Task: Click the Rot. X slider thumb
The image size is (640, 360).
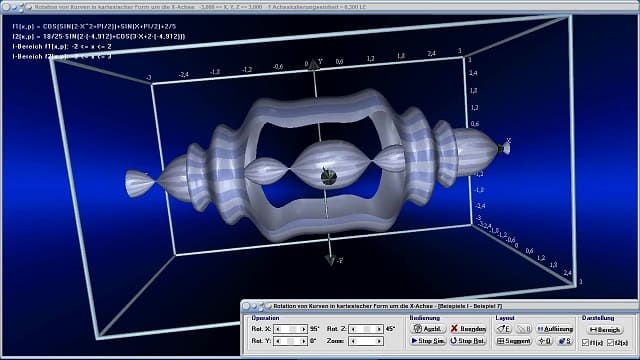Action: pos(292,329)
